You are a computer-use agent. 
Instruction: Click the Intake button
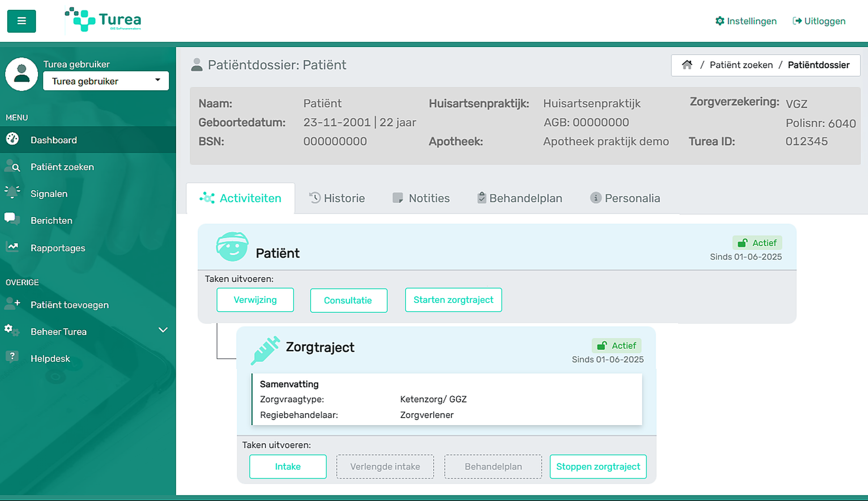288,466
